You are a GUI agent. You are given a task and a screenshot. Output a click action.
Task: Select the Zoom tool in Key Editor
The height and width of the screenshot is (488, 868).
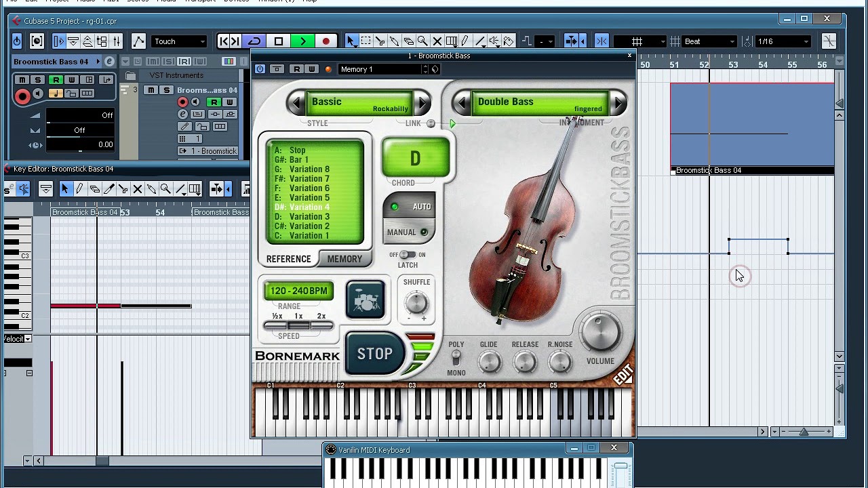(165, 189)
